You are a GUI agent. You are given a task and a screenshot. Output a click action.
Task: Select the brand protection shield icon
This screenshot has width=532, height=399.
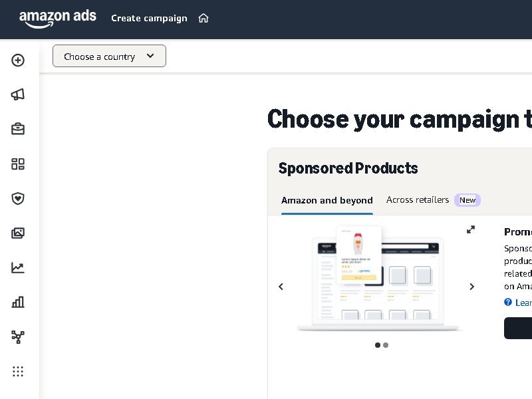pyautogui.click(x=18, y=198)
